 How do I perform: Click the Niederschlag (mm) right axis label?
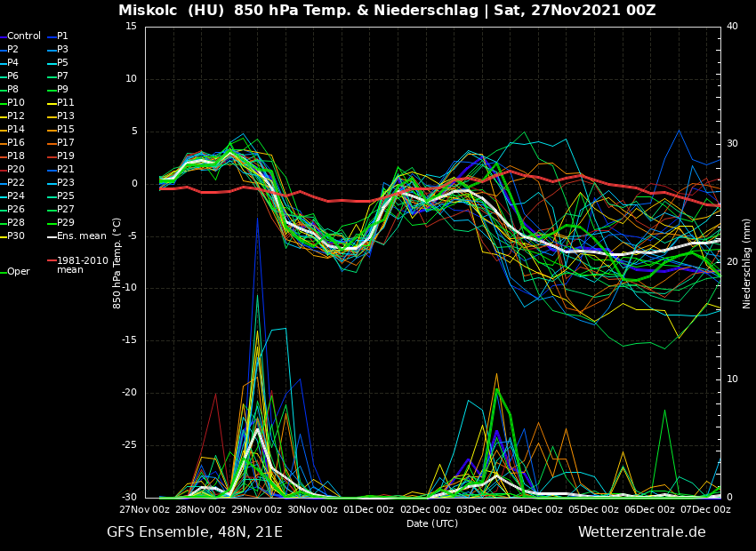click(747, 263)
